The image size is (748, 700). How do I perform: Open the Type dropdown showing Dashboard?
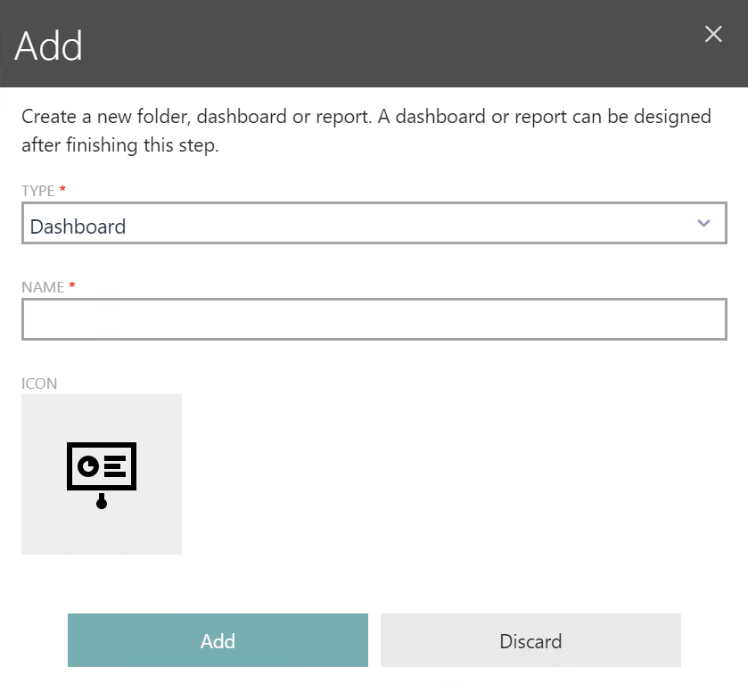click(374, 223)
